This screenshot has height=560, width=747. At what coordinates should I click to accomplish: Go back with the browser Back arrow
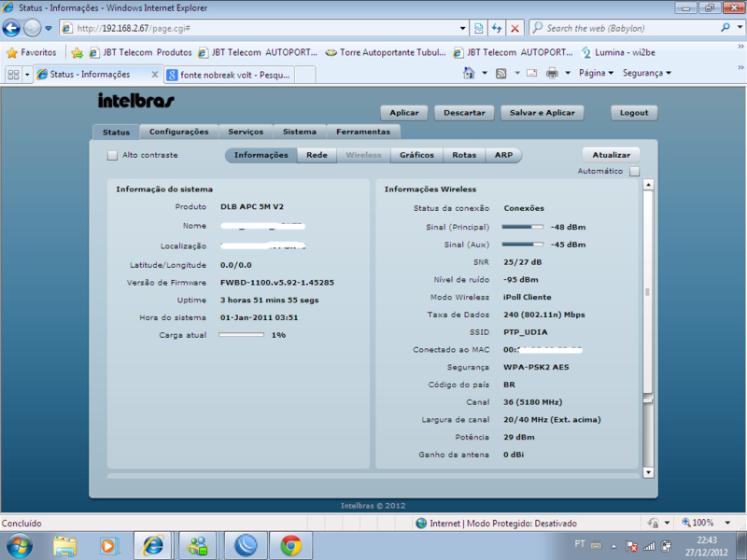click(11, 28)
